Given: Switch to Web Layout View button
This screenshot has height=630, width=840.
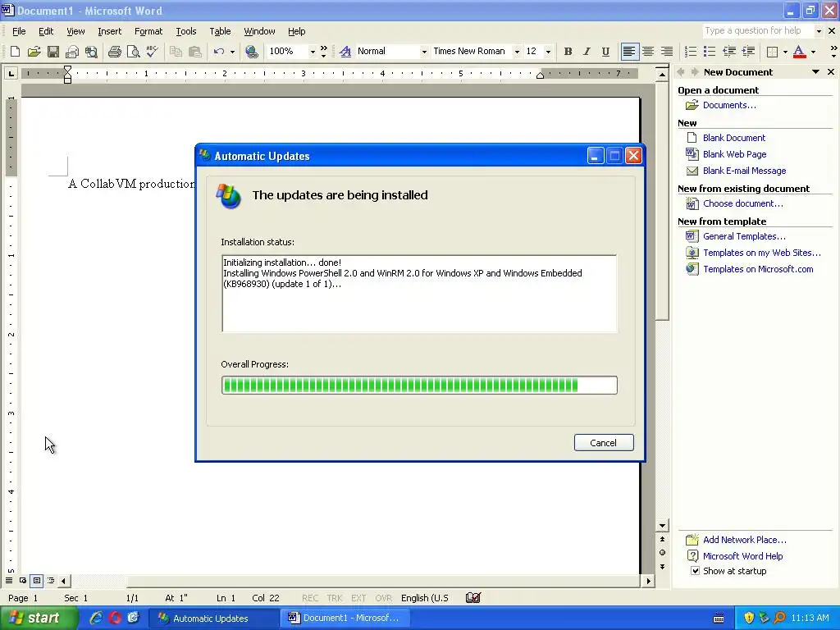Looking at the screenshot, I should pyautogui.click(x=23, y=580).
